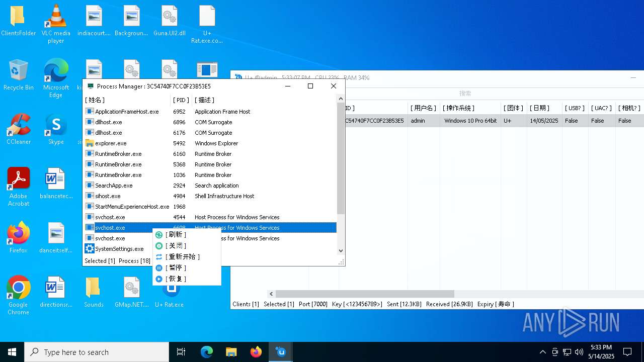Open the Skype desktop shortcut

point(56,130)
